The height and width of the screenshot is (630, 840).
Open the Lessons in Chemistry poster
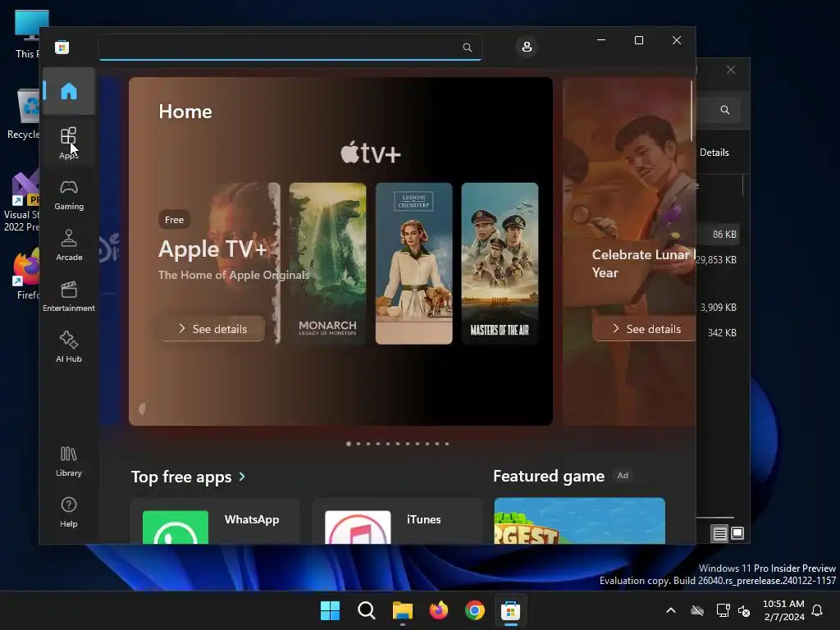(413, 263)
